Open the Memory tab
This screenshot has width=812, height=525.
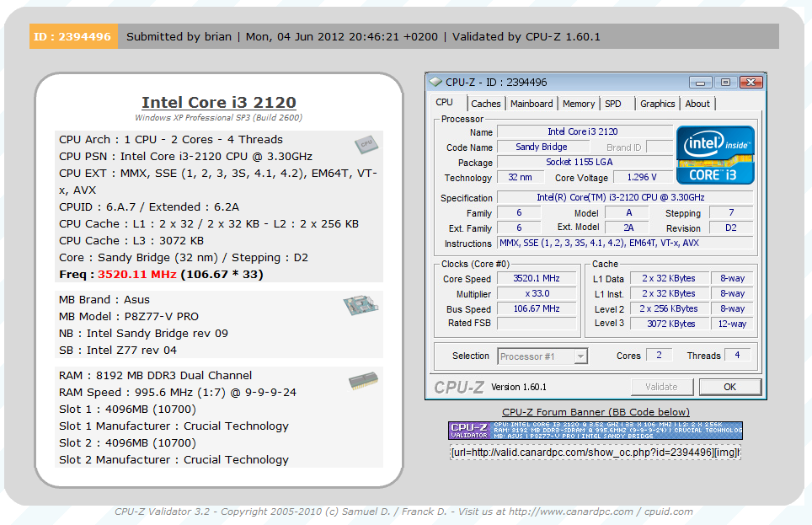[x=579, y=104]
